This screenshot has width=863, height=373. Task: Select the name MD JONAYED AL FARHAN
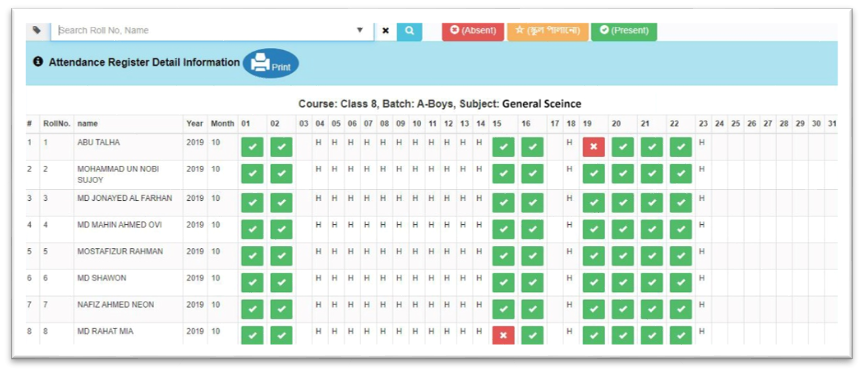click(x=125, y=198)
